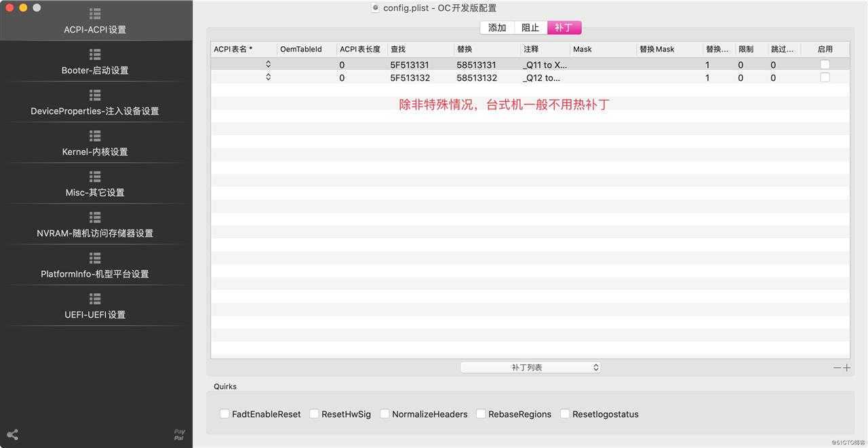Select the Misc section list icon
The image size is (868, 448).
coord(95,176)
